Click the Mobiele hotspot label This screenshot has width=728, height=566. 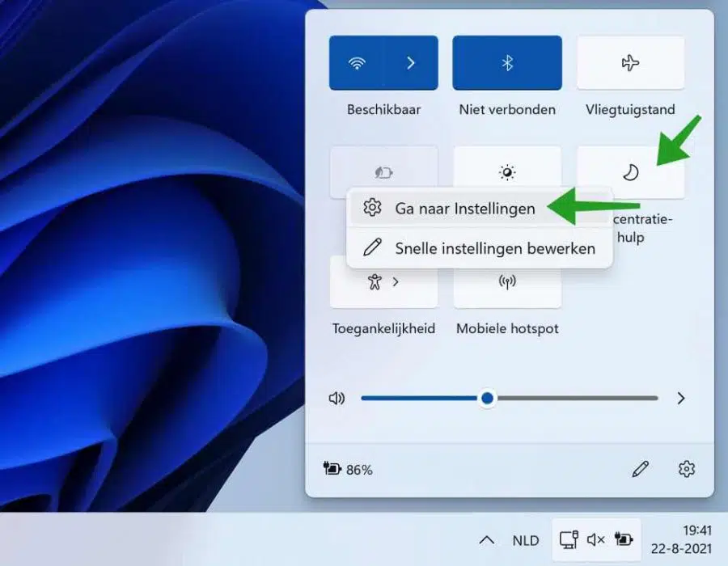507,328
